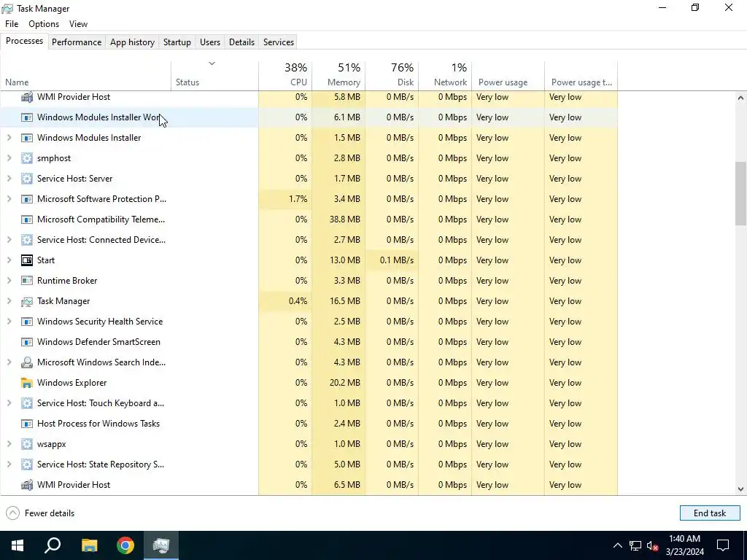Select the 1.7% CPU cell
747x560 pixels.
tap(285, 199)
